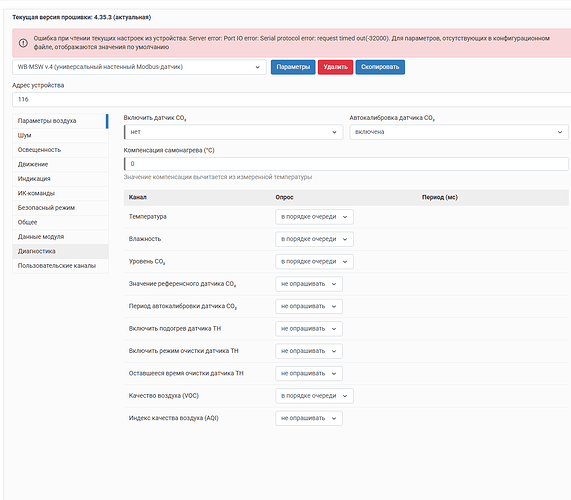Click the Скопировать button
The width and height of the screenshot is (571, 500).
(380, 67)
